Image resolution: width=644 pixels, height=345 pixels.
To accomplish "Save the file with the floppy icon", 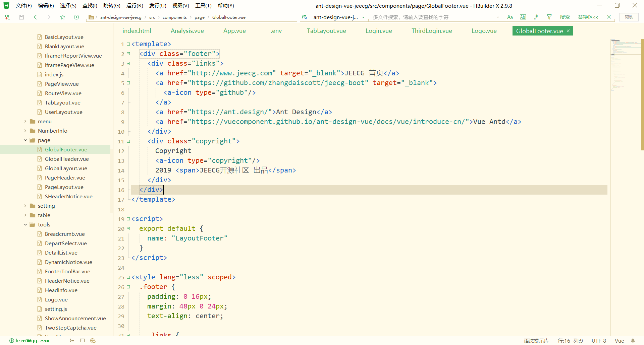I will pos(21,17).
